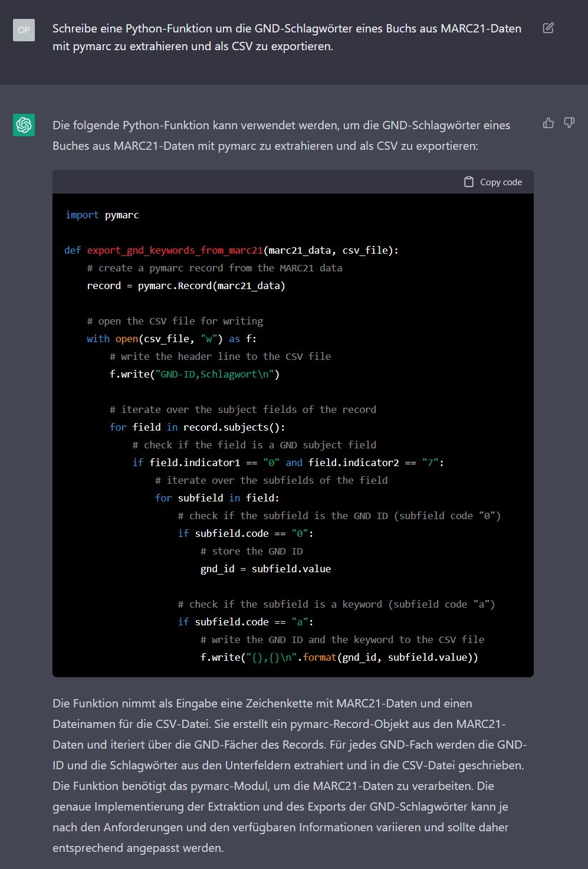
Task: Click the f.write "GND-ID,Schlagwort" header line
Action: click(194, 374)
